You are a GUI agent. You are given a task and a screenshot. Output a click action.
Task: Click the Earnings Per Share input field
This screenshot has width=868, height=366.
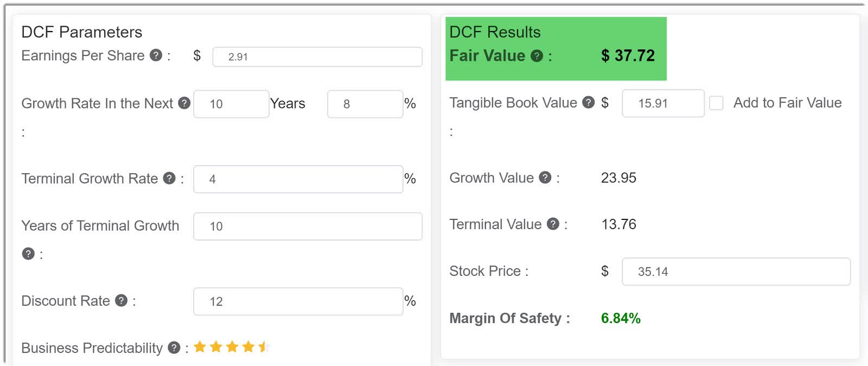tap(317, 57)
